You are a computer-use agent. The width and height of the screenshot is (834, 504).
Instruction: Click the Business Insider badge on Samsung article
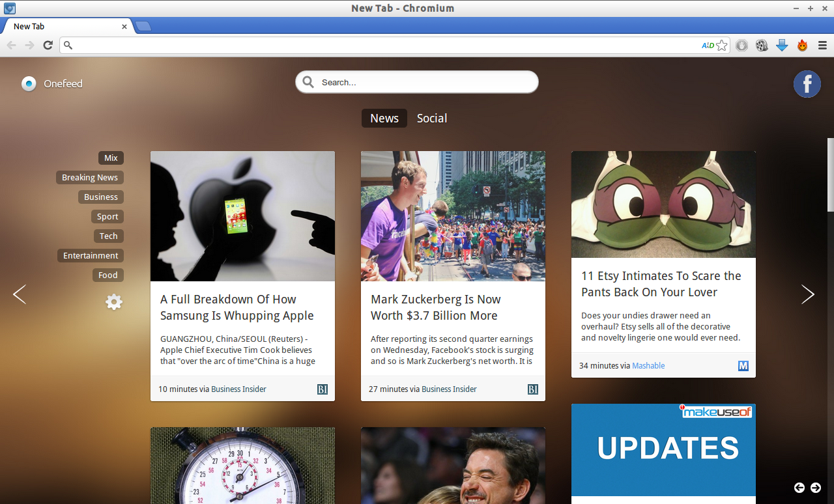pyautogui.click(x=323, y=389)
